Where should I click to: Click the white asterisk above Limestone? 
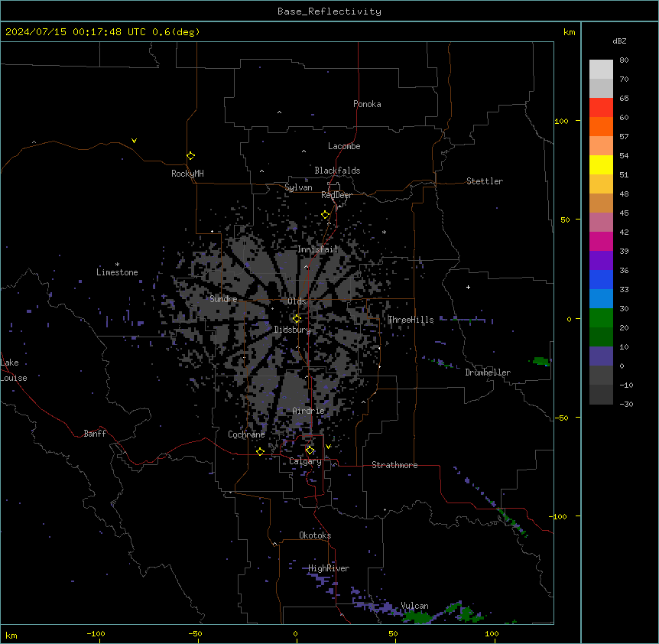coord(117,265)
